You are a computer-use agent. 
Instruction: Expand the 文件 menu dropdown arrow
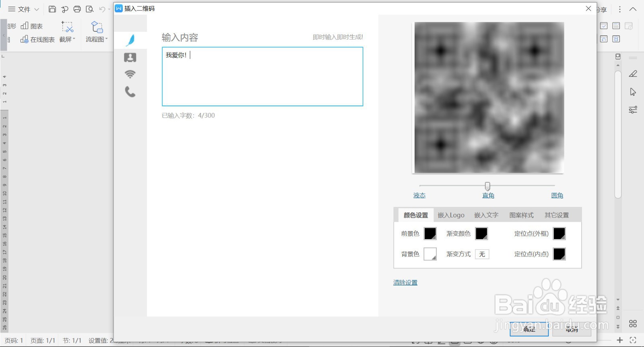pyautogui.click(x=37, y=9)
